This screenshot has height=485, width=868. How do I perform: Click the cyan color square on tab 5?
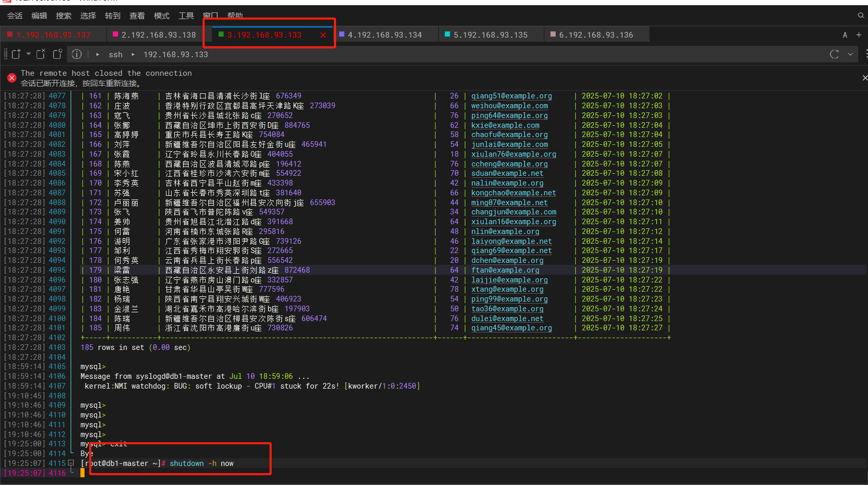point(447,34)
